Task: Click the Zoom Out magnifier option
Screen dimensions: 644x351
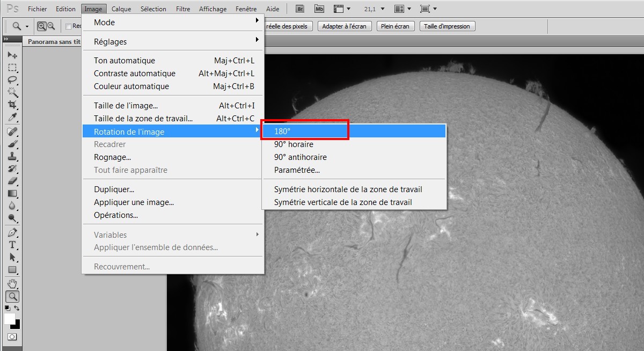Action: tap(51, 26)
